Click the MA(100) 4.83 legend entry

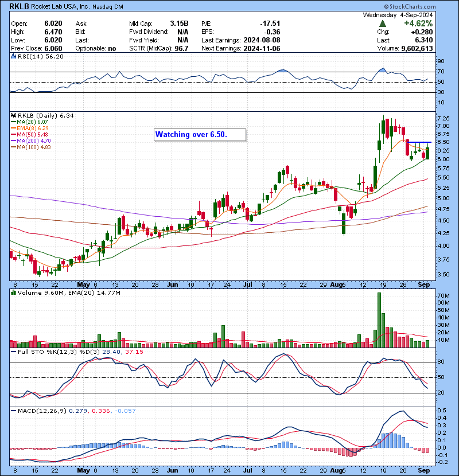[30, 147]
